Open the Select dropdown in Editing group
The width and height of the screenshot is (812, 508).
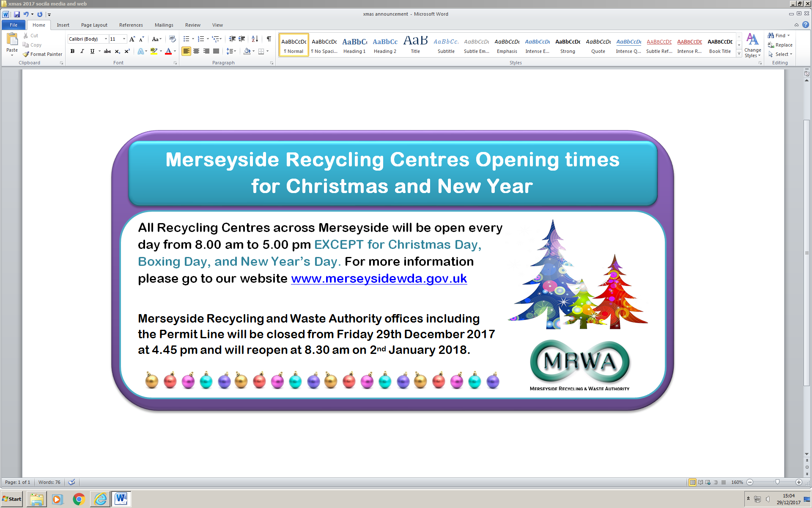(781, 54)
